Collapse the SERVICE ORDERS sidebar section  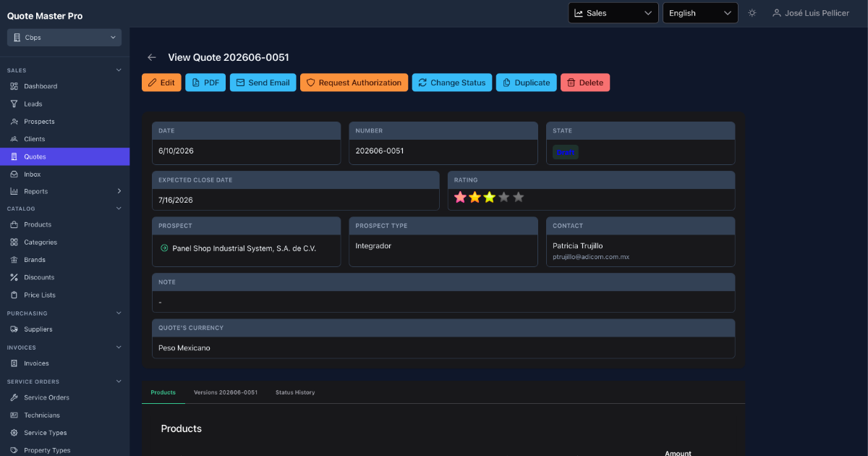119,381
